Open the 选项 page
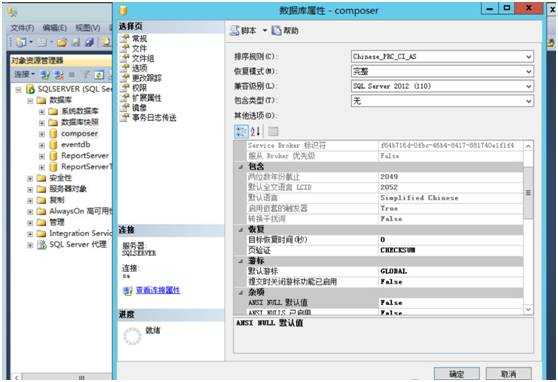The width and height of the screenshot is (558, 382). tap(140, 68)
